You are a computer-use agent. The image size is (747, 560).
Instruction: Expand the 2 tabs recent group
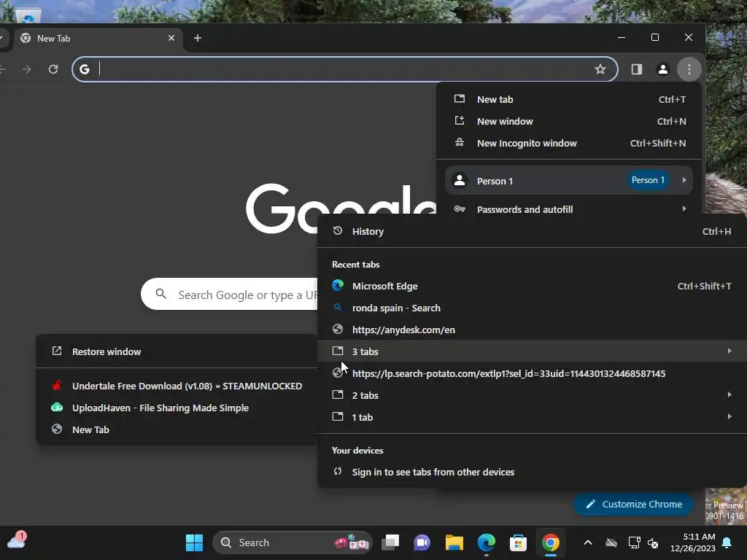(532, 395)
